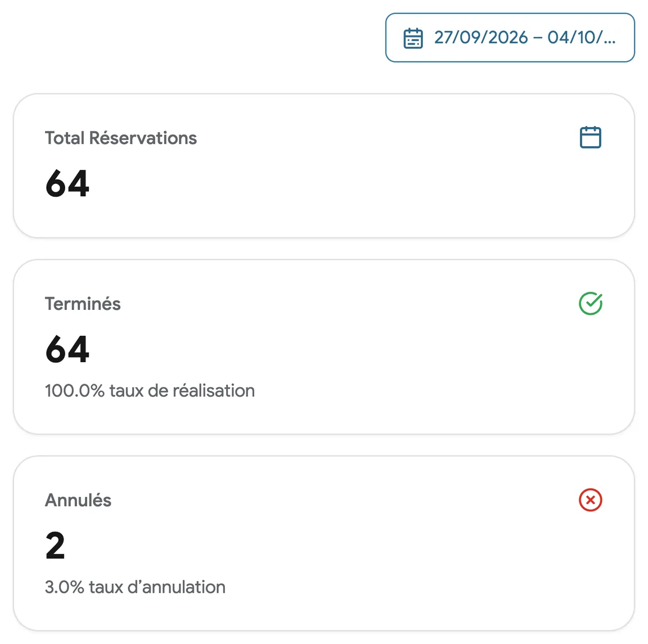Open the Total Réservations summary card
Image resolution: width=648 pixels, height=644 pixels.
point(324,166)
